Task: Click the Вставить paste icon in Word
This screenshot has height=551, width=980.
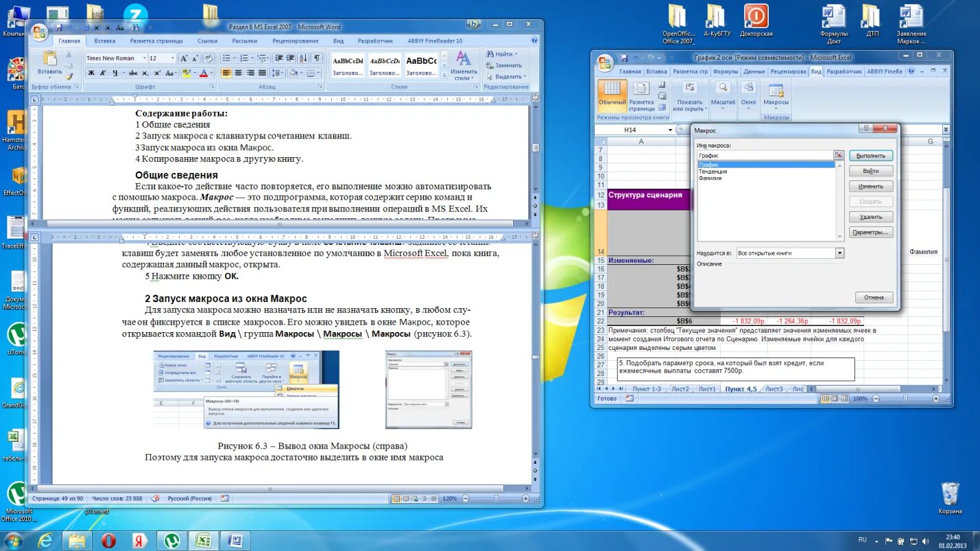Action: (x=49, y=58)
